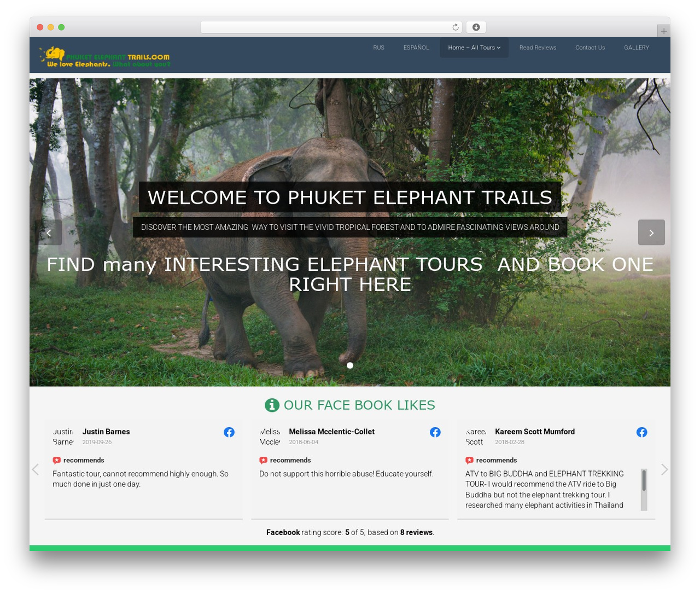
Task: Click Kareem Scott Mumford avatar image
Action: point(476,437)
